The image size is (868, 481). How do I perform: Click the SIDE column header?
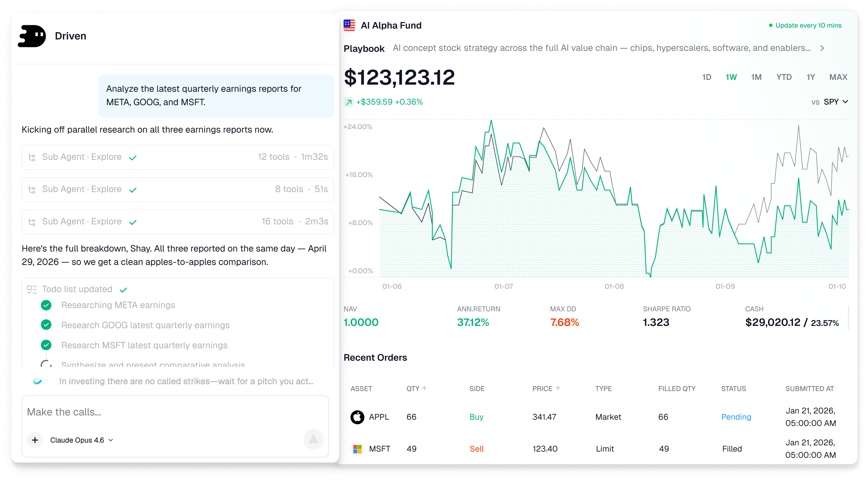[477, 389]
